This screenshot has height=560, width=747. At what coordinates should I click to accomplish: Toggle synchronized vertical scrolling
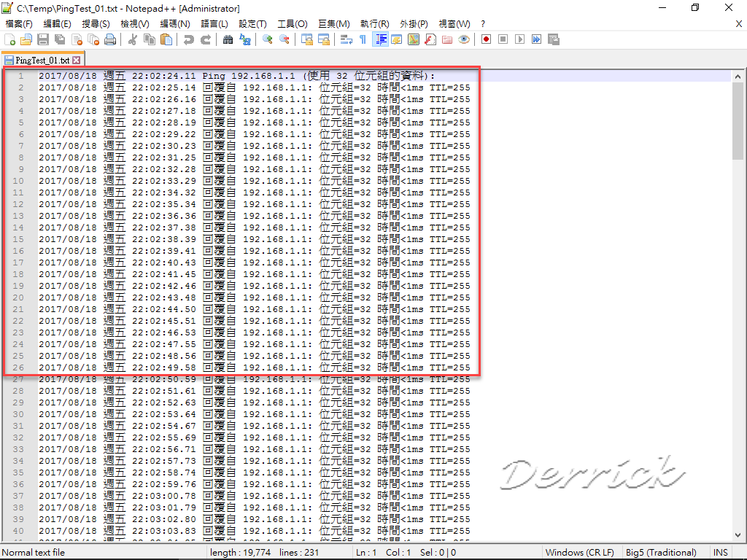tap(309, 39)
